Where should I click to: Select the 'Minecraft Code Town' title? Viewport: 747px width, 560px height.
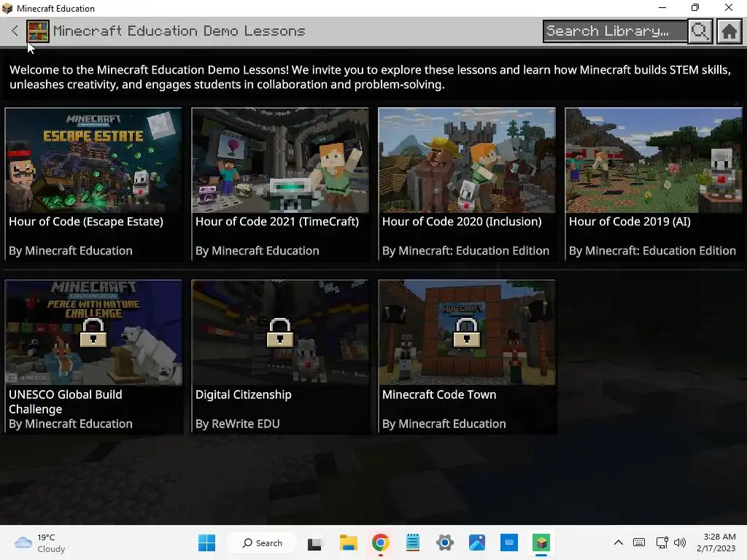(439, 394)
